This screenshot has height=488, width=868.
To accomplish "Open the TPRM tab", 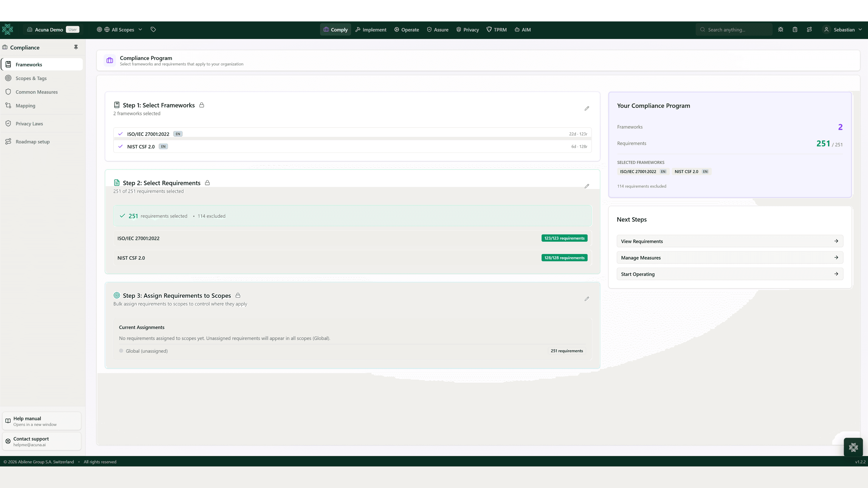I will click(x=496, y=30).
